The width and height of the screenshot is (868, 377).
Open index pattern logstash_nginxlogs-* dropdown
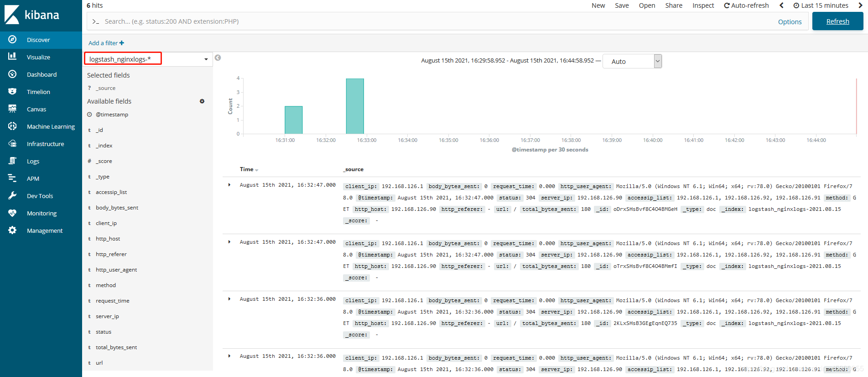pos(148,59)
